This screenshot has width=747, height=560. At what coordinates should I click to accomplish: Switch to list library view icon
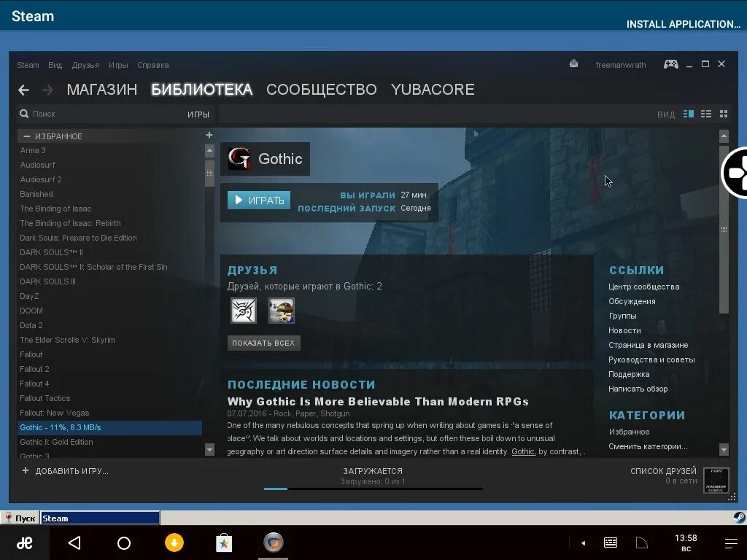coord(706,114)
